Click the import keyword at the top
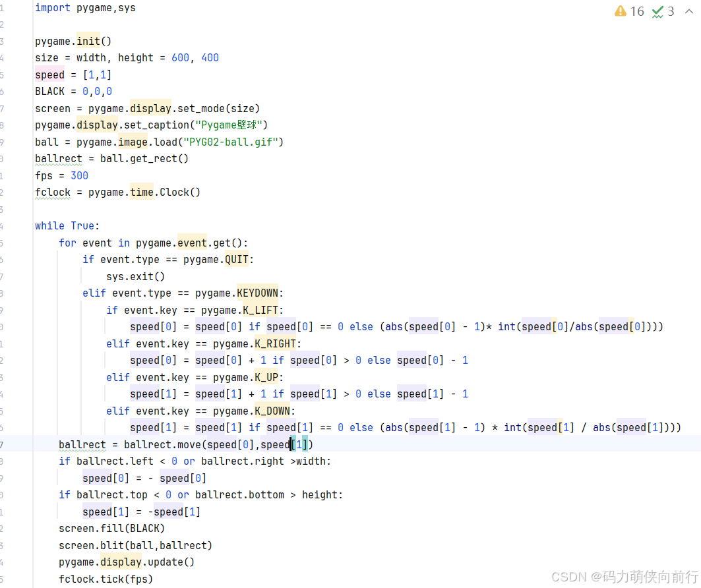This screenshot has height=588, width=701. 53,7
